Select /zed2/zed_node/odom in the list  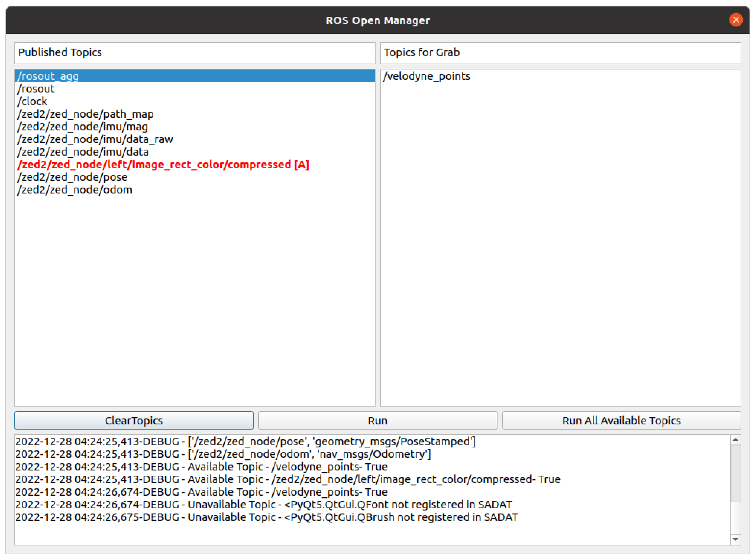pos(75,190)
